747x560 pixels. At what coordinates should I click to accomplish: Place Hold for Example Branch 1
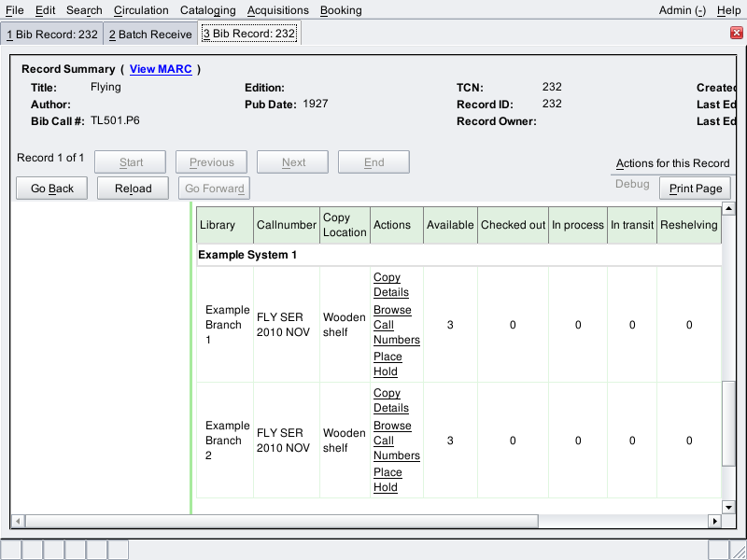[x=388, y=364]
